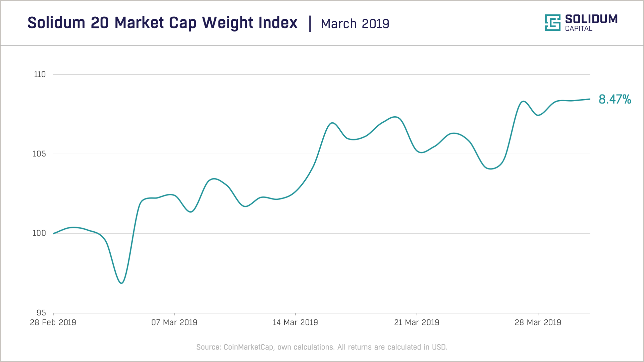Image resolution: width=644 pixels, height=362 pixels.
Task: Click the CAPITAL word under the logo
Action: point(579,29)
